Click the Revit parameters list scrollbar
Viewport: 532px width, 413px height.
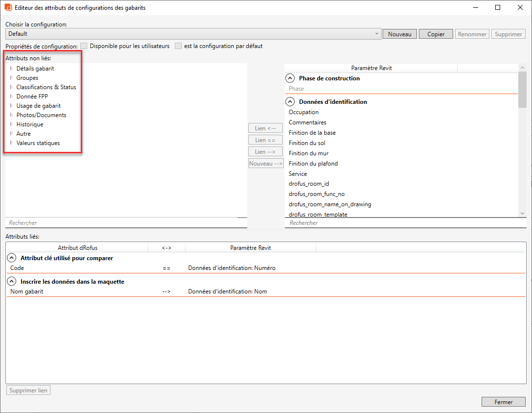[x=522, y=147]
